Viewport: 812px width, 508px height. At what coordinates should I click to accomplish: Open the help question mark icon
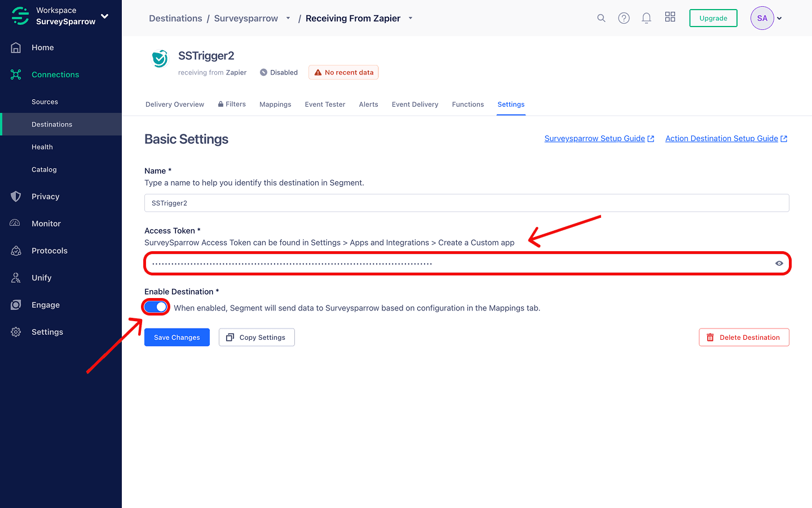(624, 18)
